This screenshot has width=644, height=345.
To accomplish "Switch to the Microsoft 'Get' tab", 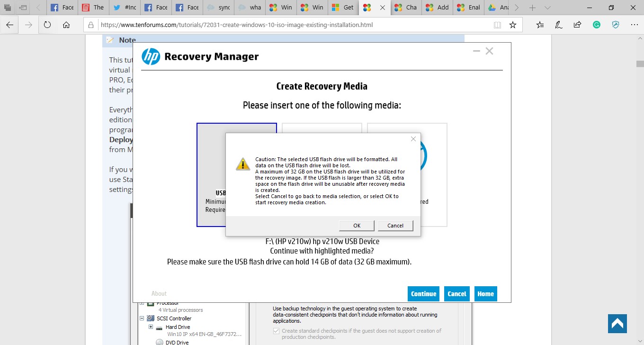I will (343, 8).
